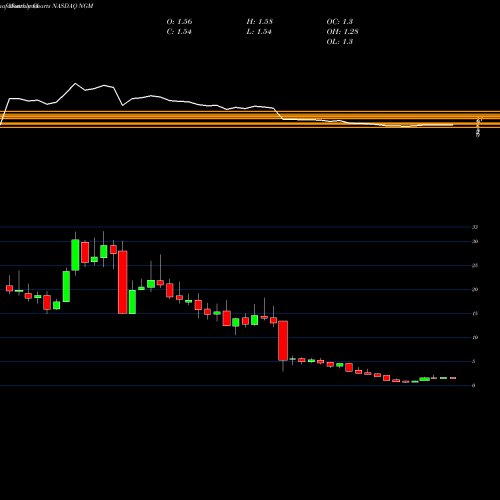Click the '30' price axis label

coord(475,241)
